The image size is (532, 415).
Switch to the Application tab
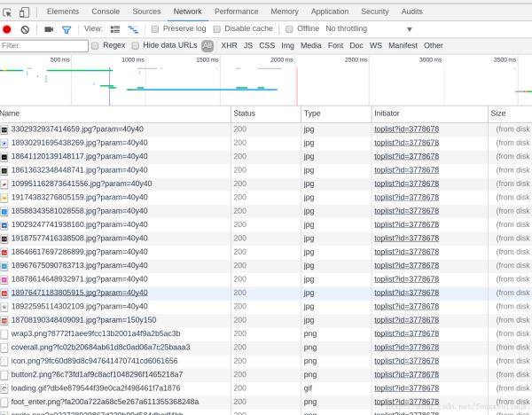(330, 12)
